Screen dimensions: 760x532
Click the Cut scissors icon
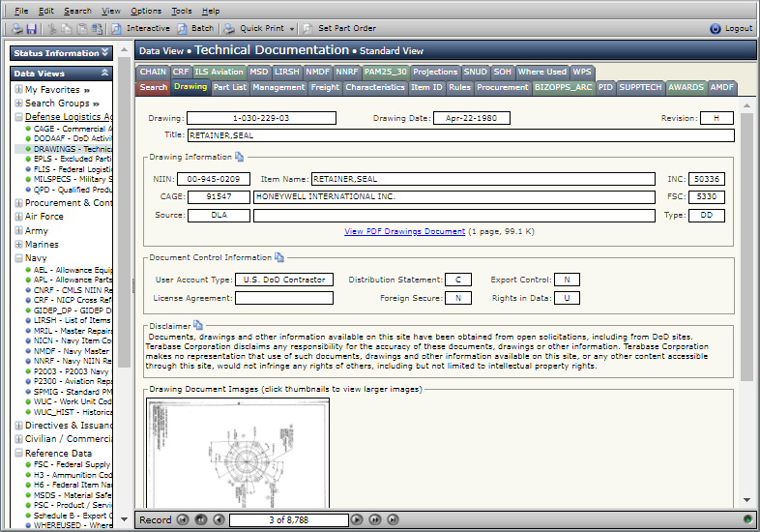52,29
